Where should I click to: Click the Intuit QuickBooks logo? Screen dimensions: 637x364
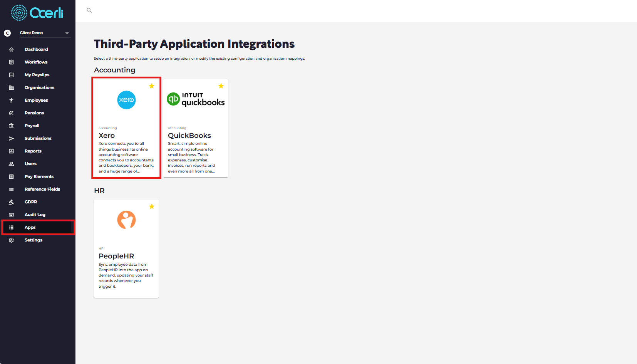click(196, 99)
